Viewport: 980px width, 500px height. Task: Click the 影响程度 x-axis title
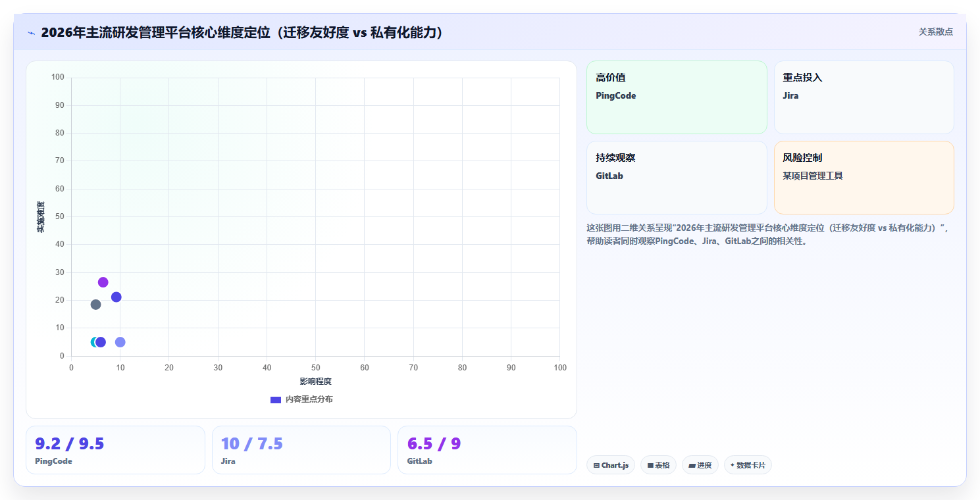point(315,382)
